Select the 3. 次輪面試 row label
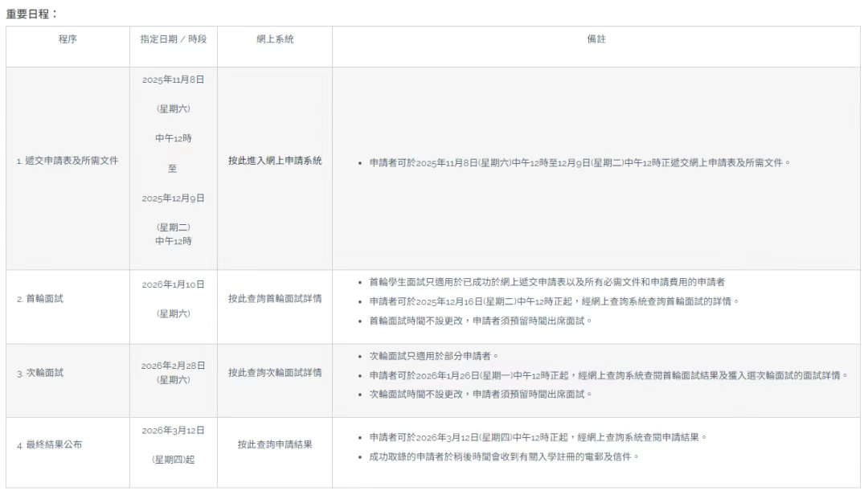This screenshot has height=491, width=868. click(40, 373)
